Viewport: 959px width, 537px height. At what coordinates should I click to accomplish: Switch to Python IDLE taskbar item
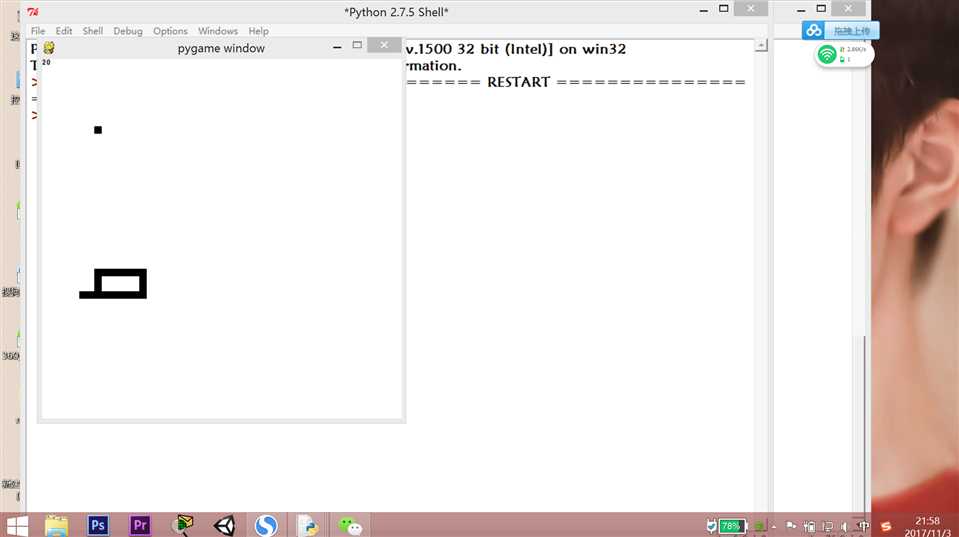click(308, 525)
